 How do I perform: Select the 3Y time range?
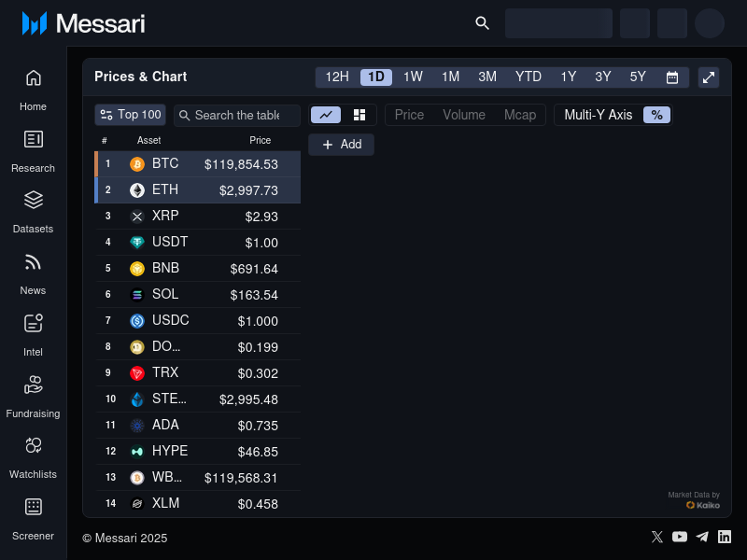[x=603, y=77]
